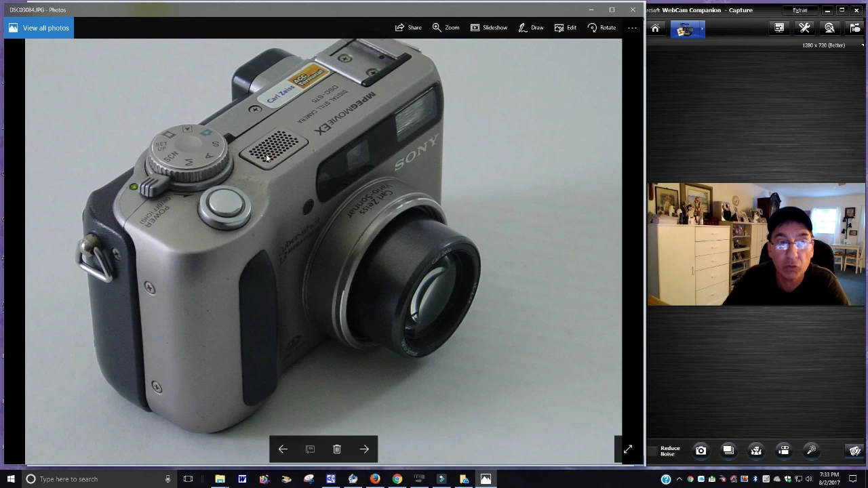Switch to Photos app taskbar icon
Screen dimensions: 868x488
pyautogui.click(x=486, y=479)
